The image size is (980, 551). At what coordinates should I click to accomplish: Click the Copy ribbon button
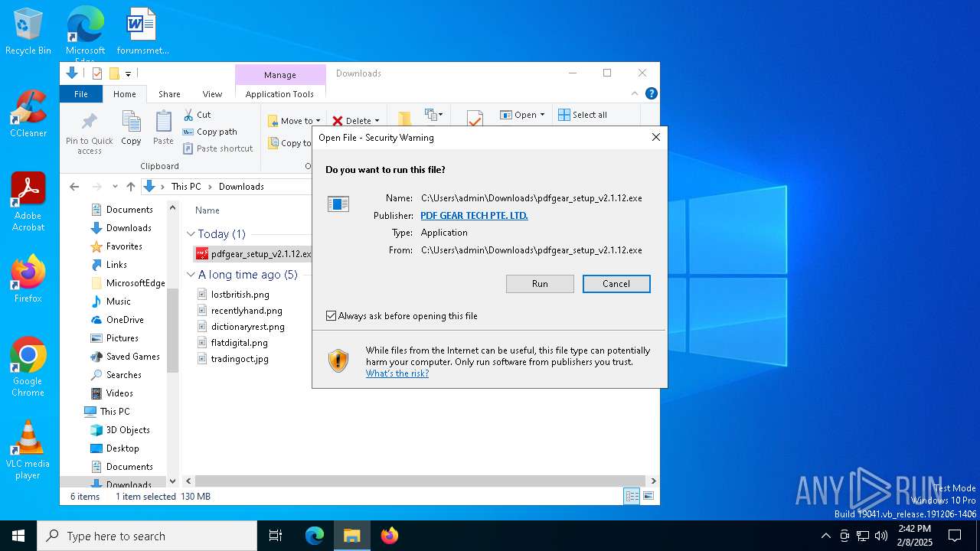131,128
